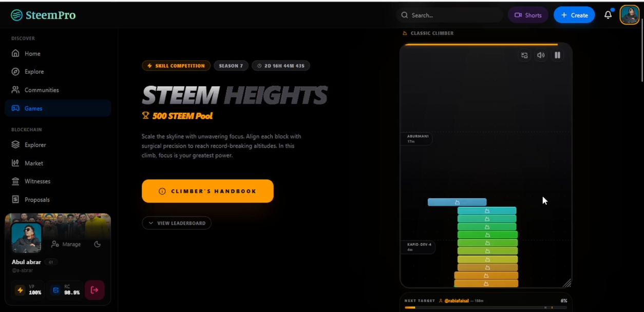Expand View Leaderboard
This screenshot has height=312, width=644.
tap(177, 223)
